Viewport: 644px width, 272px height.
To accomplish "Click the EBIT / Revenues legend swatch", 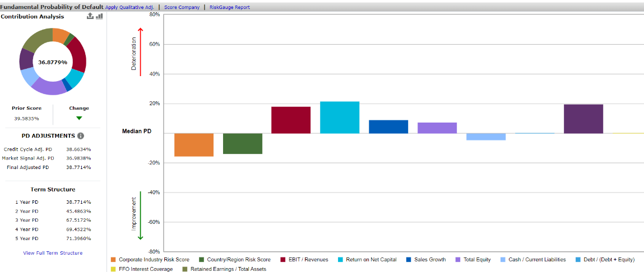I will click(284, 260).
